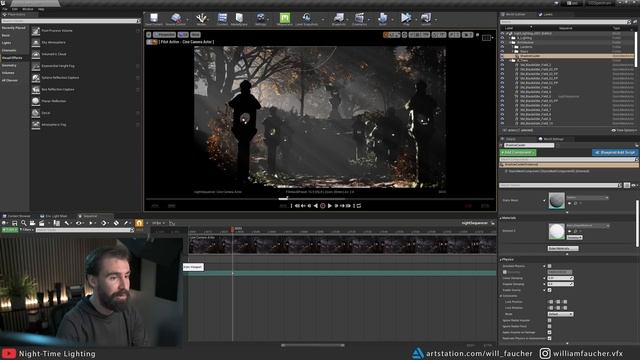Open the Source Control toolbar icon
Screen dimensions: 640x360
click(176, 18)
